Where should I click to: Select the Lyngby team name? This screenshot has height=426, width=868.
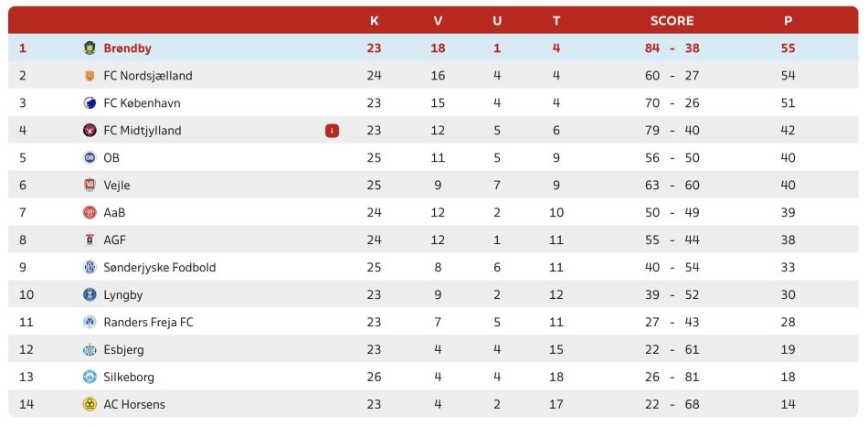(123, 295)
